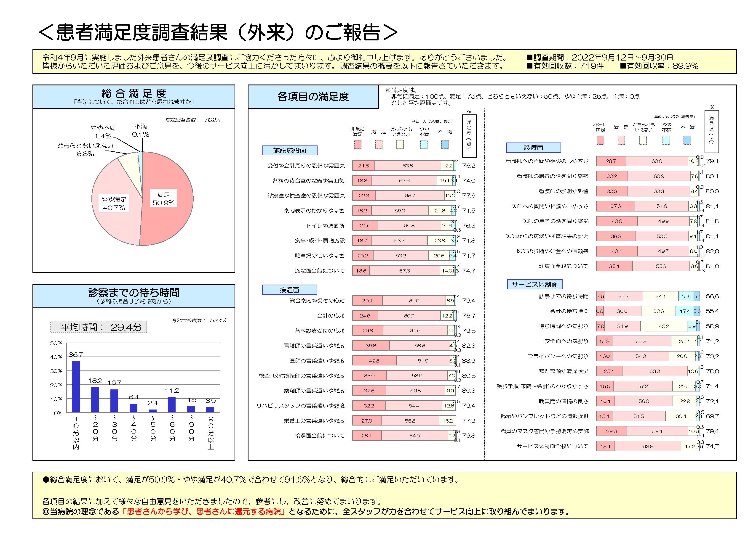Click the 接遇面 section label
Image resolution: width=756 pixels, height=534 pixels.
point(289,290)
